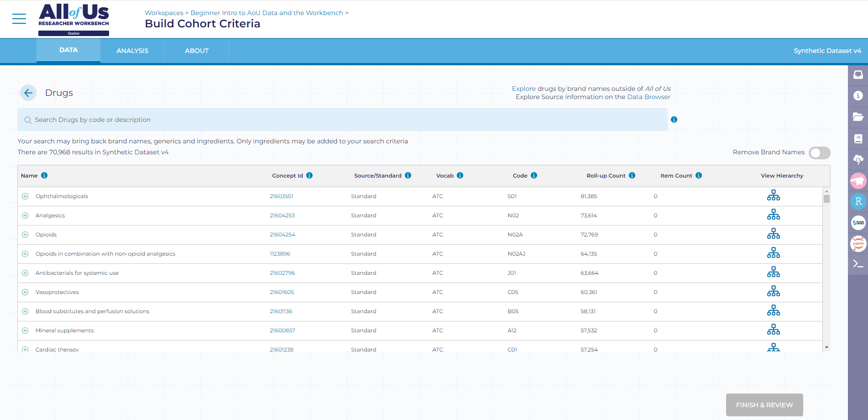Click the search bar info icon
Screen dimensions: 868x420
(674, 120)
